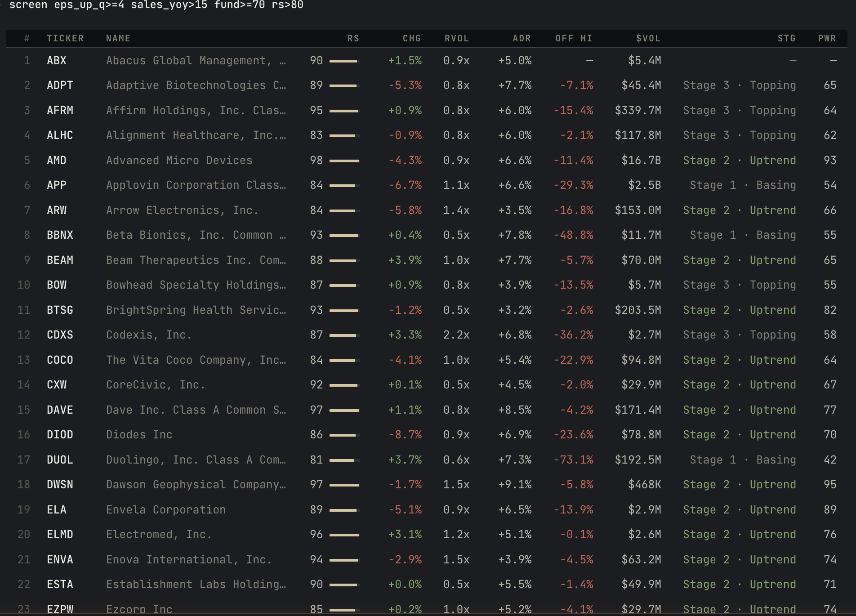
Task: Click DWSN's power score 95
Action: pos(830,485)
